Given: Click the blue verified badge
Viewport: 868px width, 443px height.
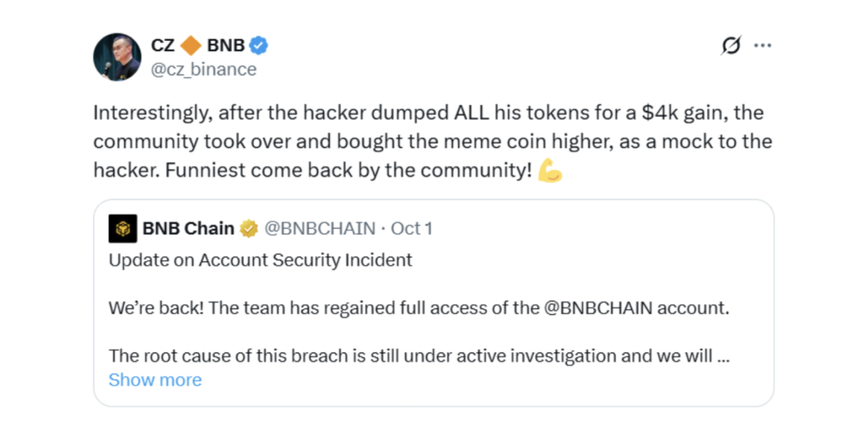Looking at the screenshot, I should [x=258, y=46].
